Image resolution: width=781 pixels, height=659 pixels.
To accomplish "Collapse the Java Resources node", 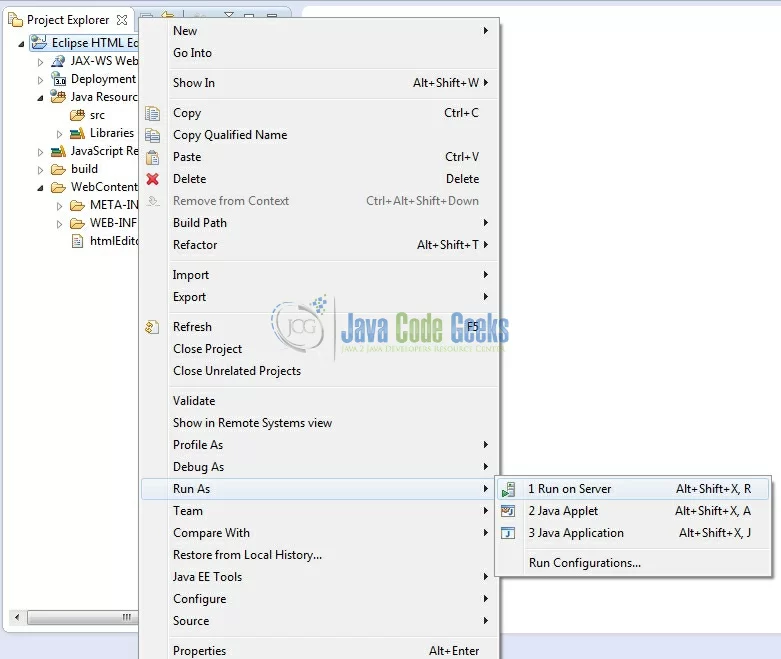I will pyautogui.click(x=40, y=98).
